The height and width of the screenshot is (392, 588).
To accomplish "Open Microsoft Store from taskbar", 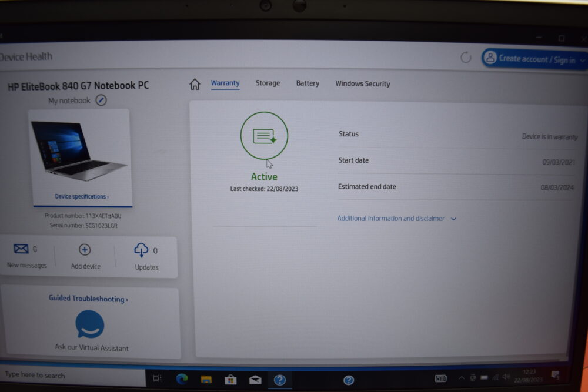I will [230, 380].
